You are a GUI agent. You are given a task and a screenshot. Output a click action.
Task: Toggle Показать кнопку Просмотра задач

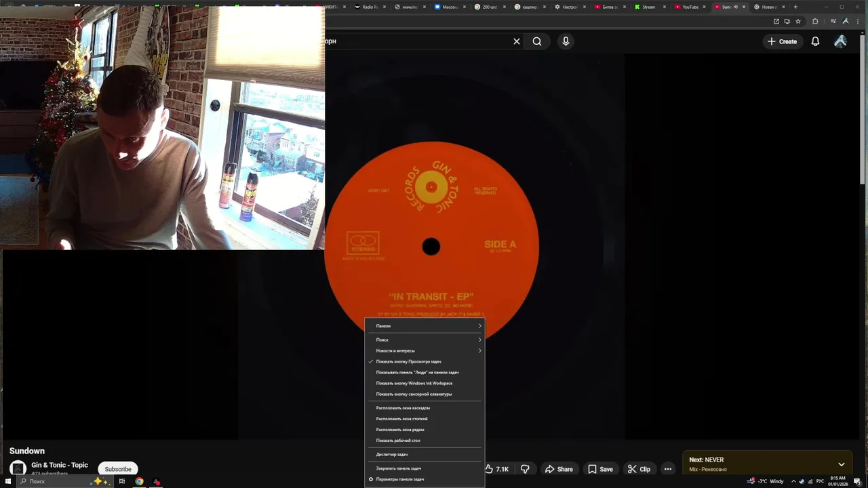(425, 361)
